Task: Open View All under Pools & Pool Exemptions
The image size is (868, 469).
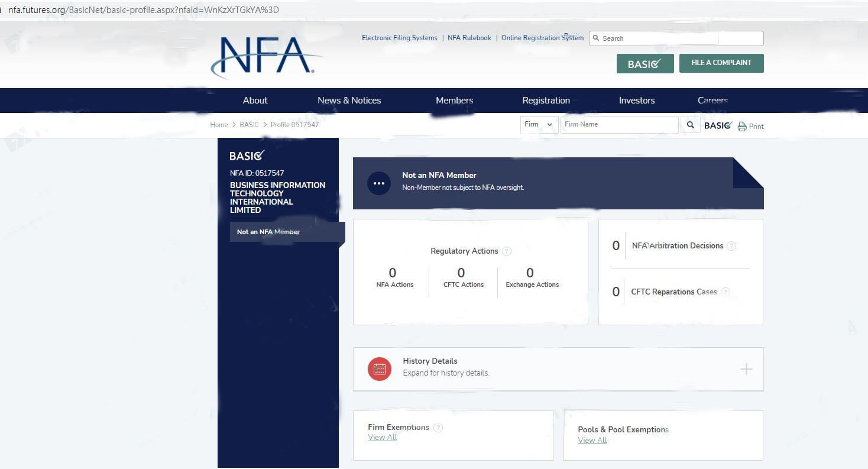Action: tap(592, 441)
